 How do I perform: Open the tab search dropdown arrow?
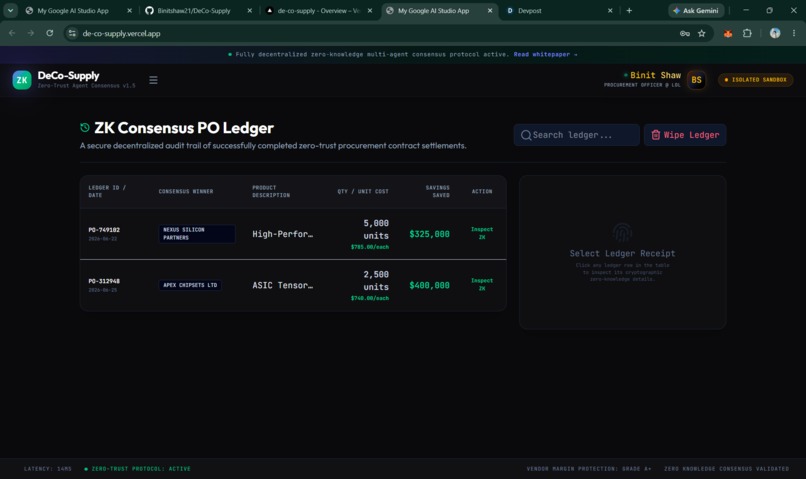pos(10,10)
